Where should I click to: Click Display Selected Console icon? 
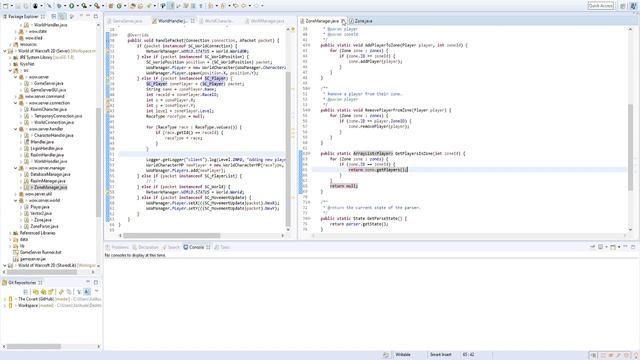point(600,247)
